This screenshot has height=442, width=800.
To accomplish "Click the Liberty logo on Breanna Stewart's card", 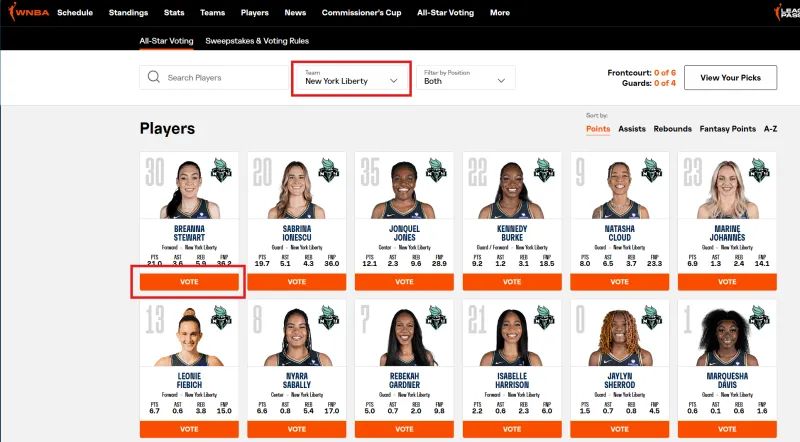I will [221, 170].
